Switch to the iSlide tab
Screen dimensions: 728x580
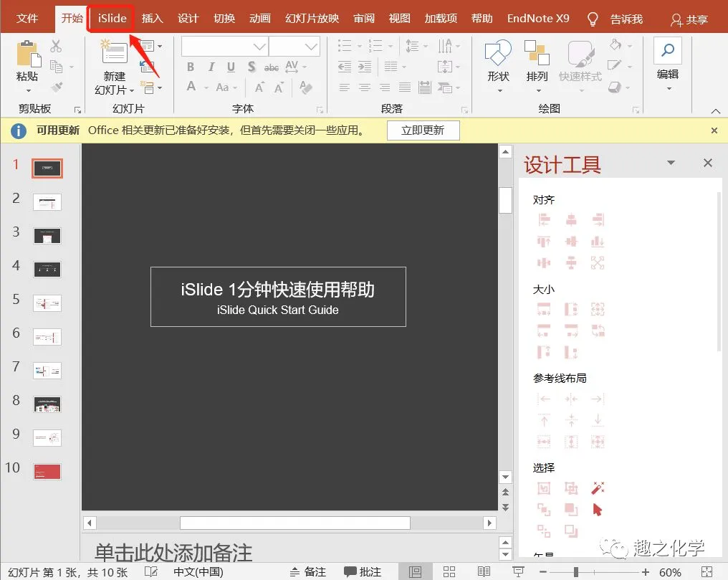click(x=112, y=19)
